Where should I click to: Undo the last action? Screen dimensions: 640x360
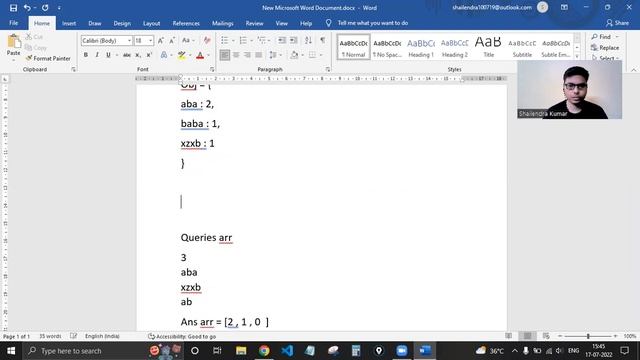[x=27, y=8]
